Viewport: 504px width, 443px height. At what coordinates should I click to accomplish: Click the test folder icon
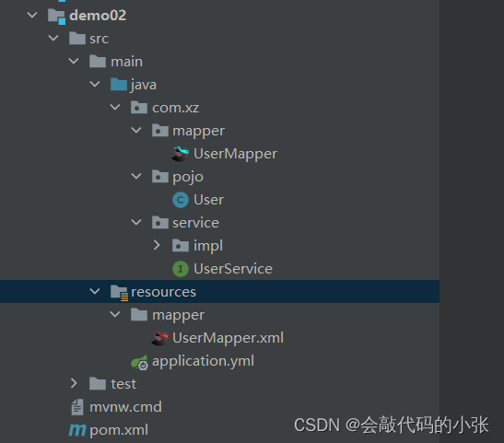[x=98, y=383]
